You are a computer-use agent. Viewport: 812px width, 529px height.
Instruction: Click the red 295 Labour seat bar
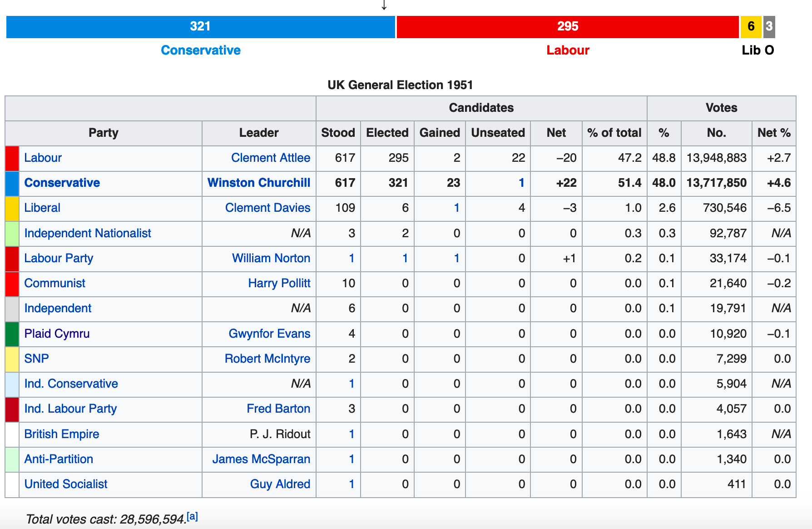coord(568,27)
